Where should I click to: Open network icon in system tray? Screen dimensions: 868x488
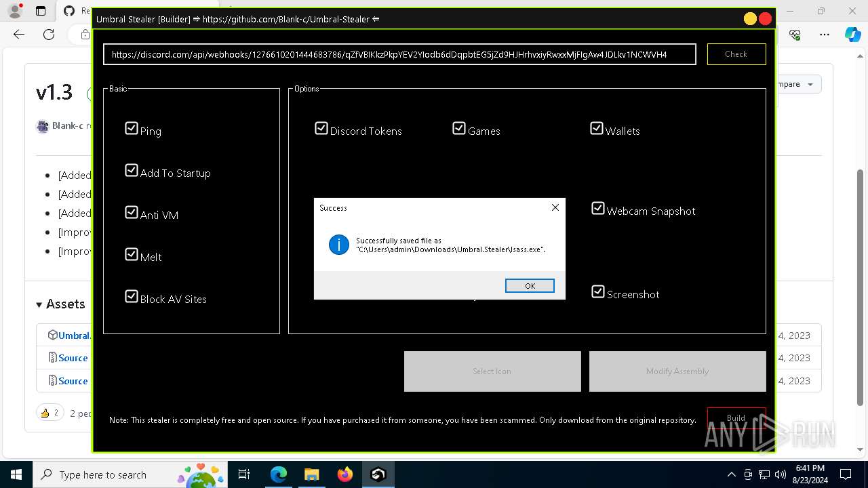[764, 474]
